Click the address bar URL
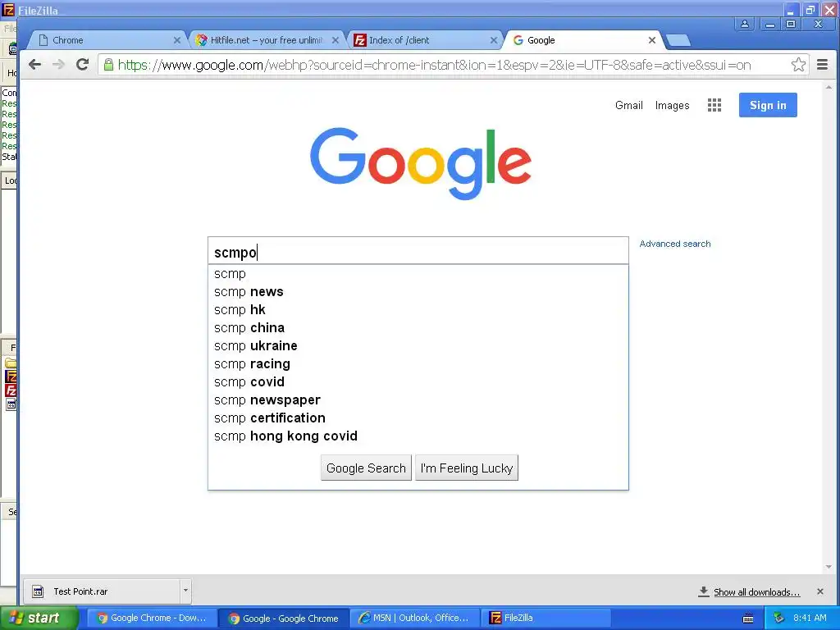840x630 pixels. [434, 65]
